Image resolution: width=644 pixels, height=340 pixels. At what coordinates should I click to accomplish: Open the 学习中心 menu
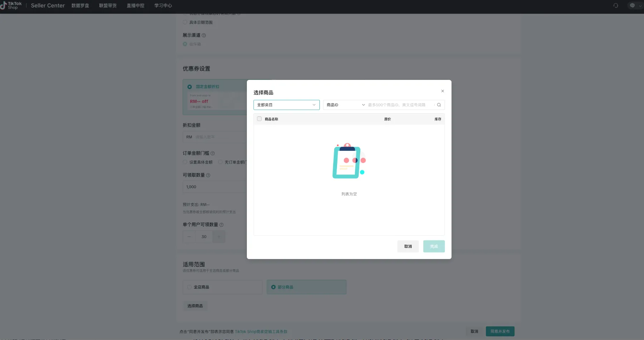[163, 6]
